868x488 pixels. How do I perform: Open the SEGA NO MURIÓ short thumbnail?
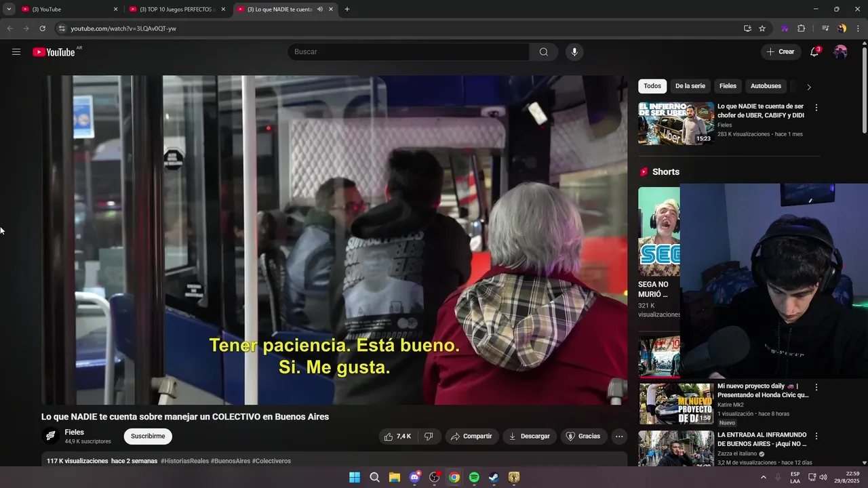[659, 232]
